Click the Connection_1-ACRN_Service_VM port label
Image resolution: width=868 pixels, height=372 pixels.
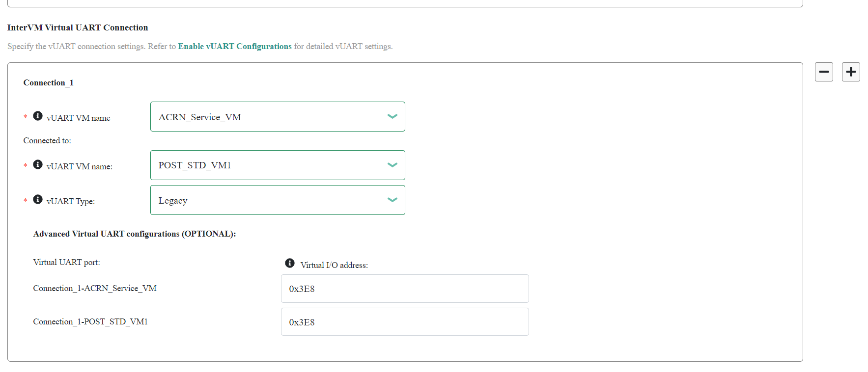[95, 288]
